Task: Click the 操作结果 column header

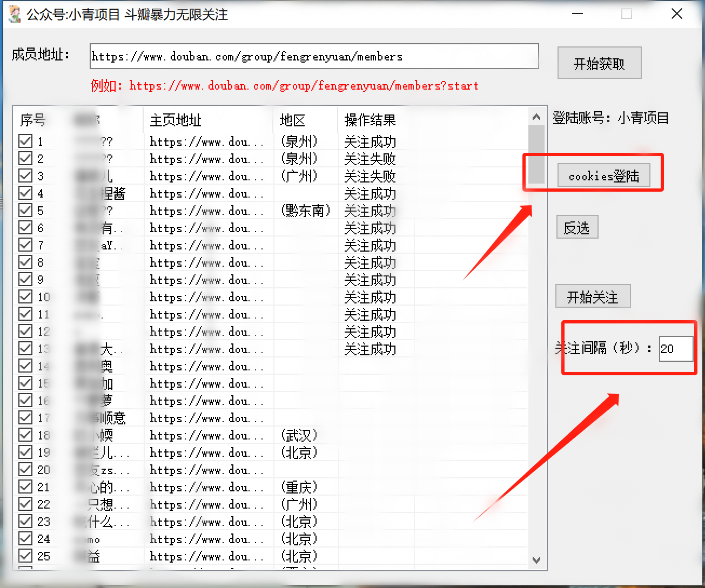Action: [370, 120]
